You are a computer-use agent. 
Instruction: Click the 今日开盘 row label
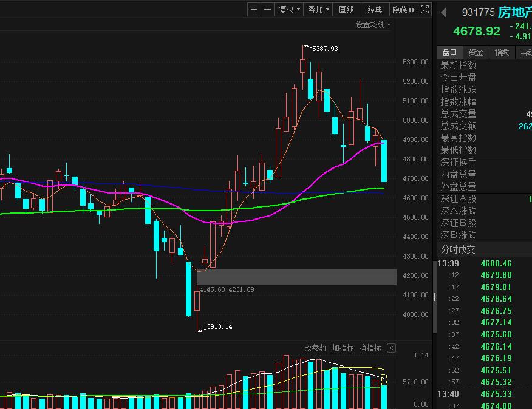[459, 77]
